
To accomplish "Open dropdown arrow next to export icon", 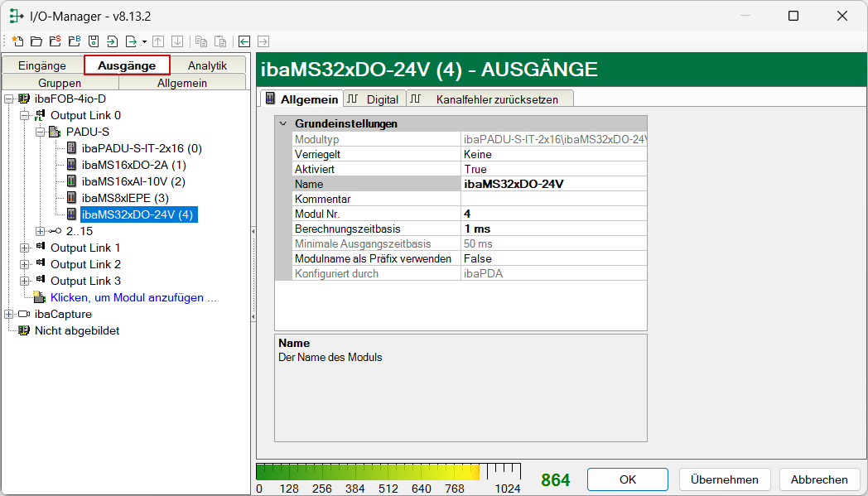I will [144, 41].
